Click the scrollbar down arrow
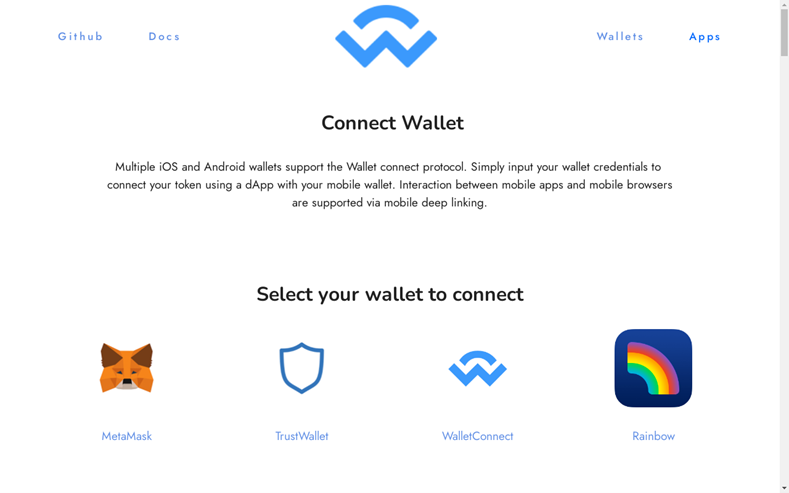The image size is (789, 493). [x=784, y=489]
